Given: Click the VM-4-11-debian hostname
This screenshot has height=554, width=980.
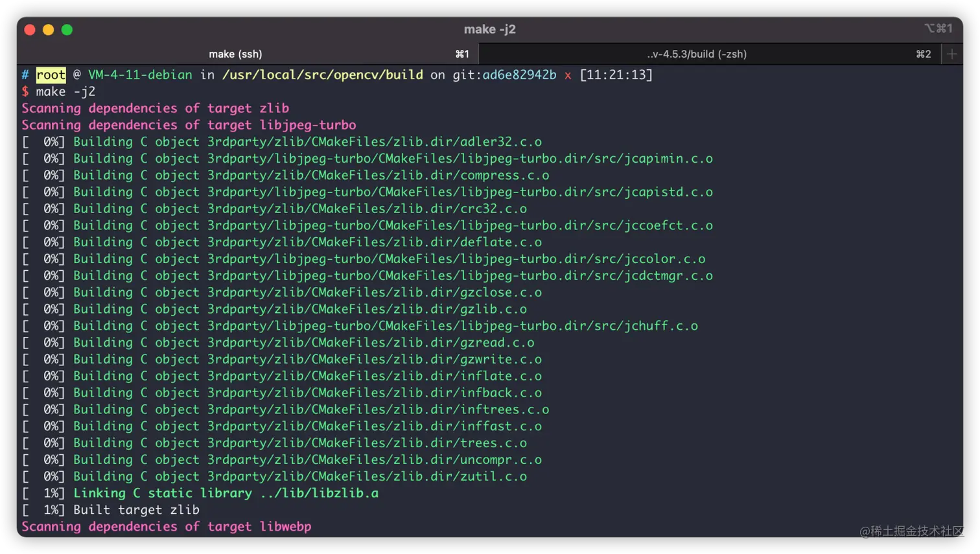Looking at the screenshot, I should 140,75.
